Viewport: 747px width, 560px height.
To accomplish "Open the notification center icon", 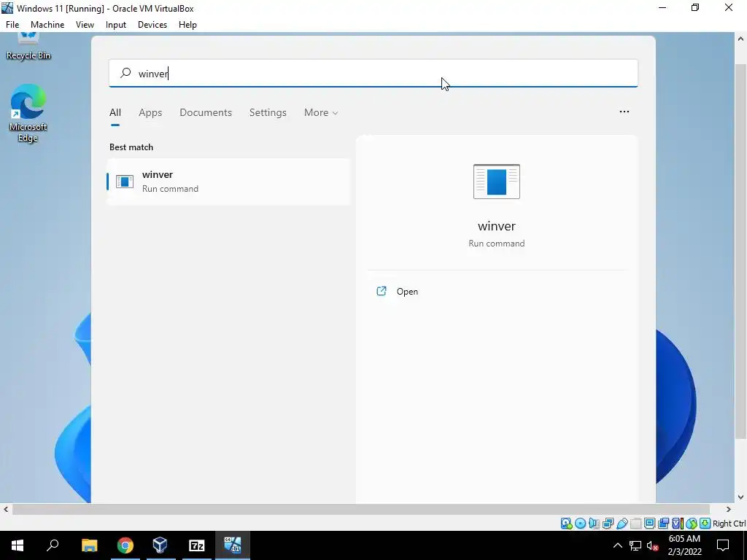I will point(723,545).
